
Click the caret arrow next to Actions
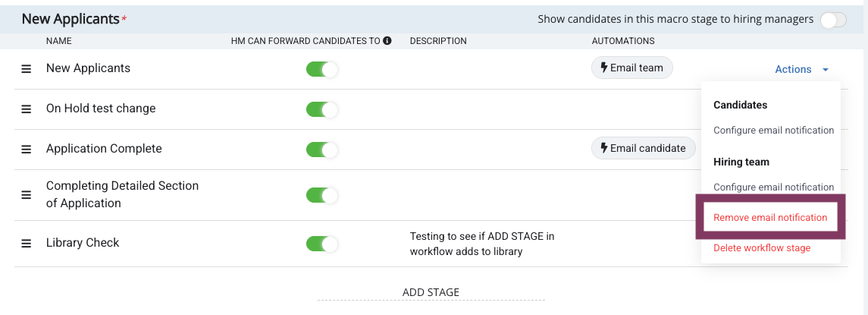[x=826, y=70]
